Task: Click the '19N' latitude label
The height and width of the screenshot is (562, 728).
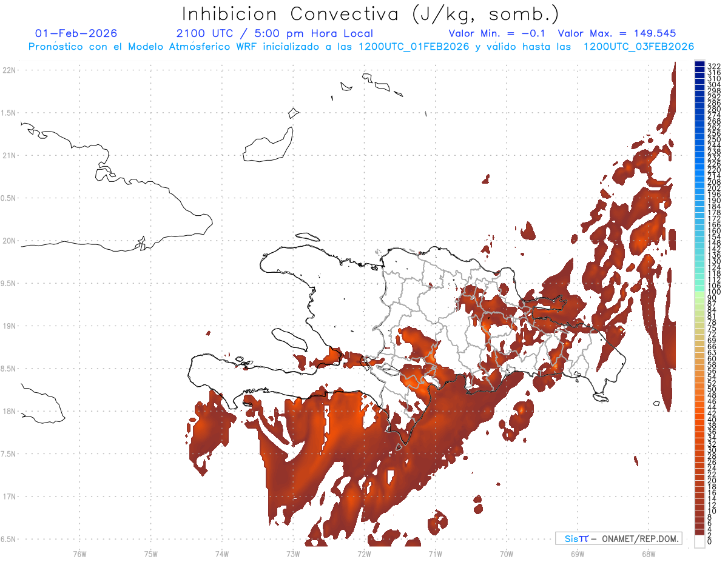Action: point(8,326)
